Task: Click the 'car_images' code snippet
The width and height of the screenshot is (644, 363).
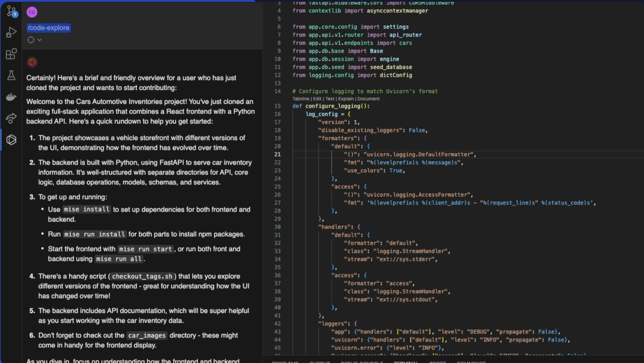Action: tap(147, 335)
